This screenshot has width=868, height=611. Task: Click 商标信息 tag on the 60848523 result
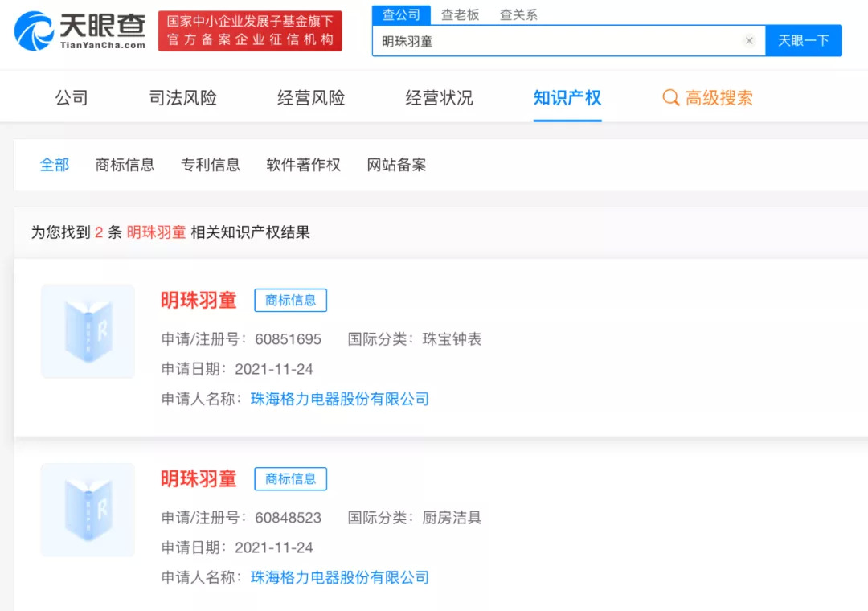[x=291, y=478]
